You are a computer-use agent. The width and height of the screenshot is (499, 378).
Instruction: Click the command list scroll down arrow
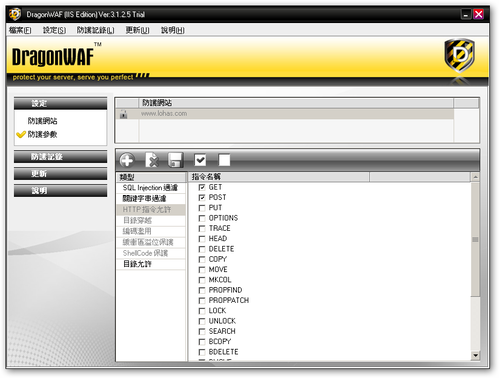coord(475,356)
